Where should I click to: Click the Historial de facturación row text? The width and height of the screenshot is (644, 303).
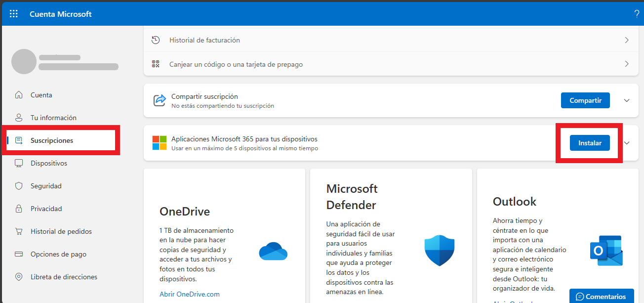(x=204, y=40)
